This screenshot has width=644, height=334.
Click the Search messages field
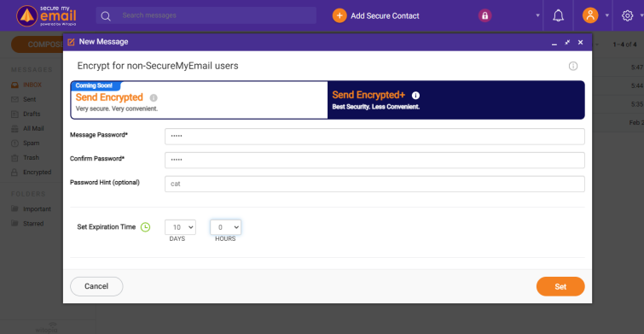click(x=206, y=15)
